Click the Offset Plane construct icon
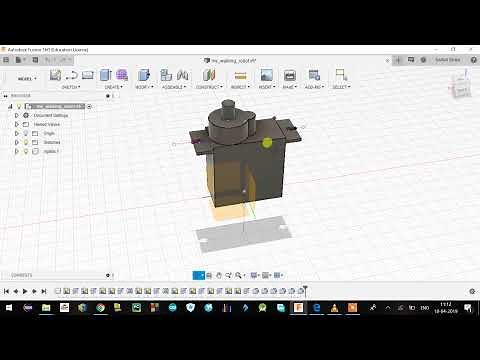 209,75
